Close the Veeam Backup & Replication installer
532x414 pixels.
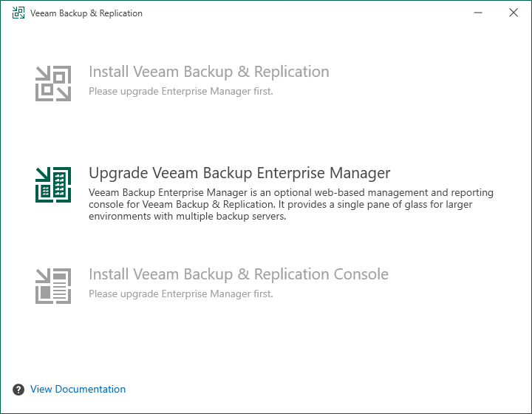[514, 13]
